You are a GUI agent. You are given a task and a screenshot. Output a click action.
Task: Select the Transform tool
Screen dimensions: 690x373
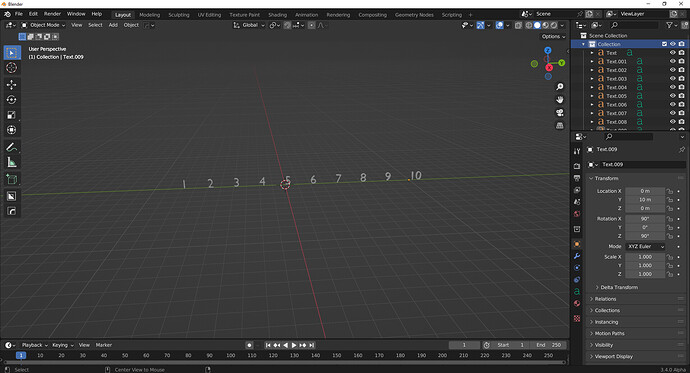point(12,130)
